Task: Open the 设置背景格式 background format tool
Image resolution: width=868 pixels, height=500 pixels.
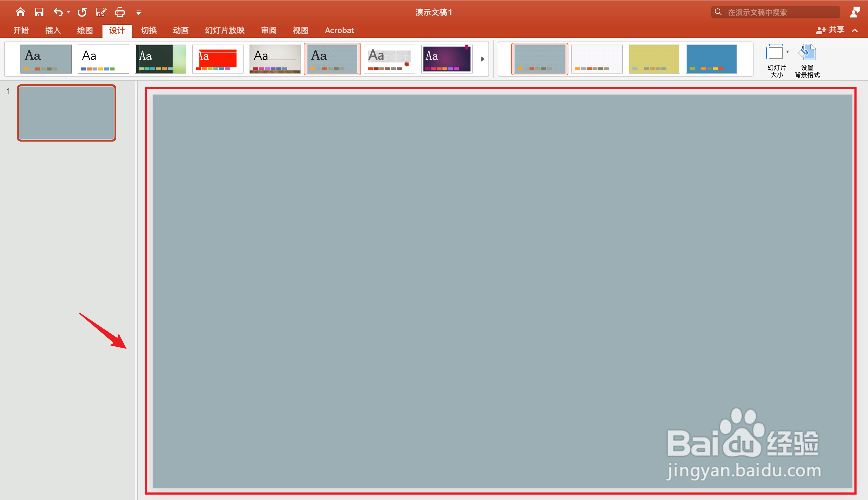Action: (x=807, y=60)
